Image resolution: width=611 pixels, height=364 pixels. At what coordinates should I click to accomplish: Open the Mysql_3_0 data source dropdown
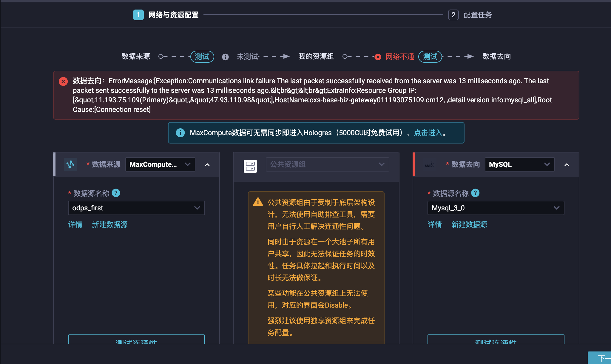coord(496,208)
